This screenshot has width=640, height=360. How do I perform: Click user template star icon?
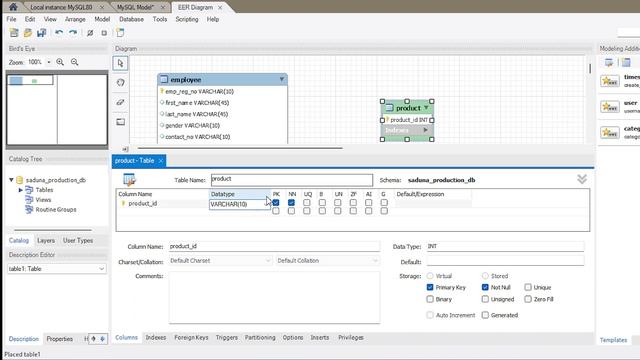[610, 107]
